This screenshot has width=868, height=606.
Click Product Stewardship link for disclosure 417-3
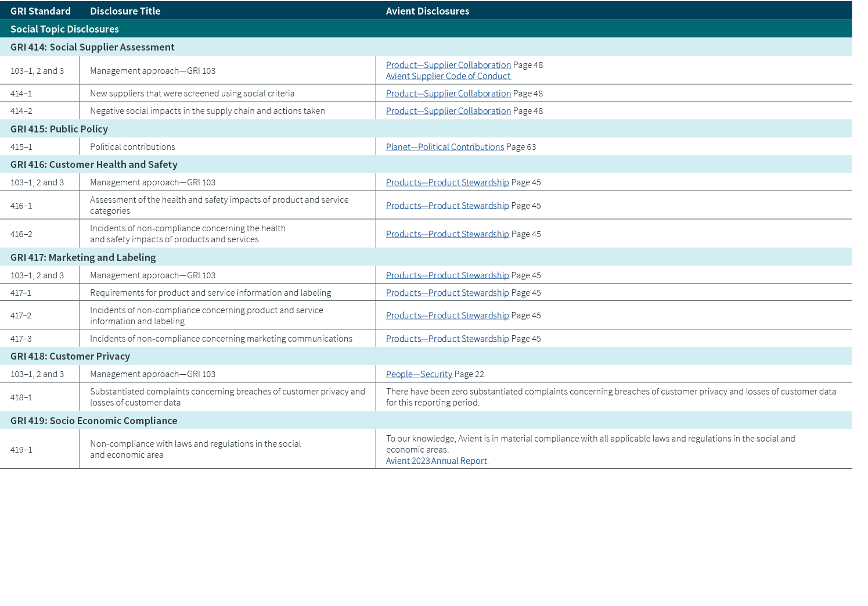pyautogui.click(x=447, y=338)
